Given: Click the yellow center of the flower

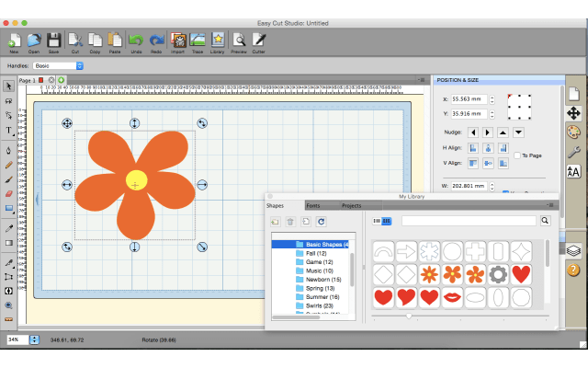Looking at the screenshot, I should (x=136, y=180).
